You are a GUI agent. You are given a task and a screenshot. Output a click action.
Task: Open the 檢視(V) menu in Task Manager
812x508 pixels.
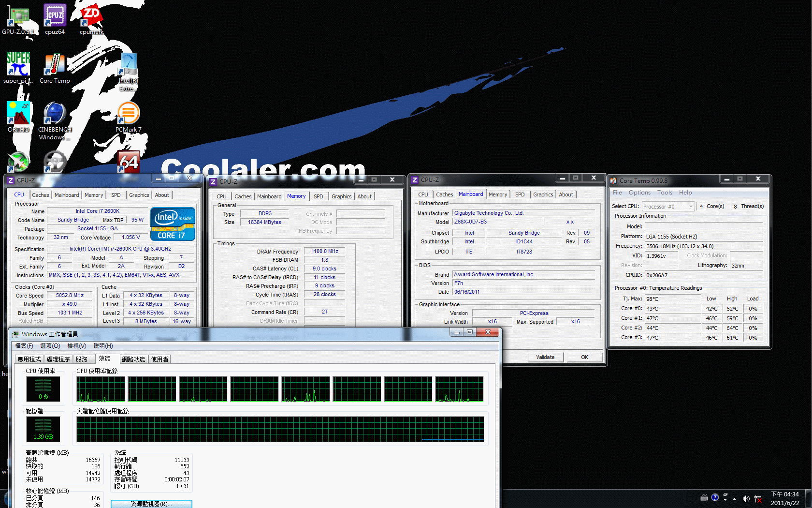77,346
